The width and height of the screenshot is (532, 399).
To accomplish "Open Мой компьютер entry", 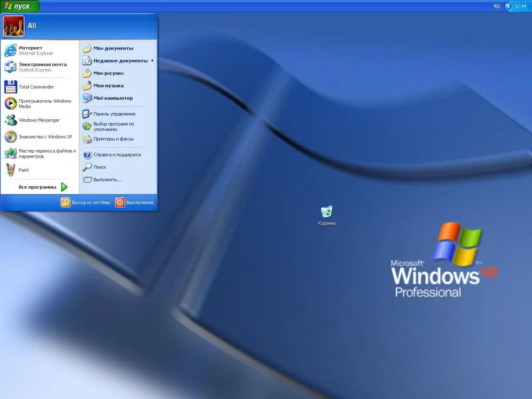I will coord(118,98).
